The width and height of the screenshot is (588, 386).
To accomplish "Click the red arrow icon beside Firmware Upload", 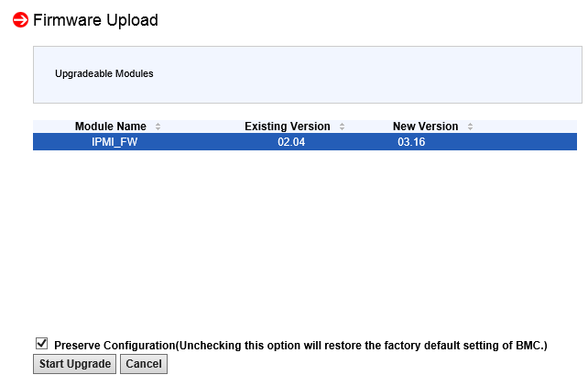I will (x=20, y=20).
